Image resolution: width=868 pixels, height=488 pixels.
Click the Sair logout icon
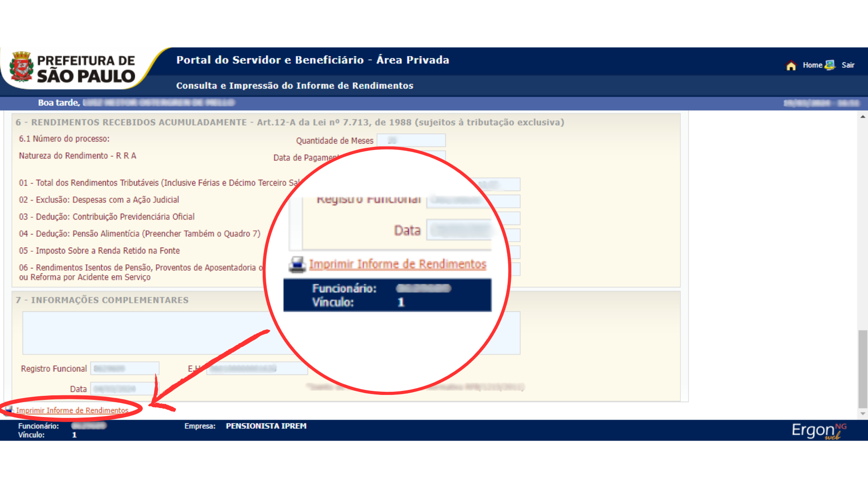point(830,65)
